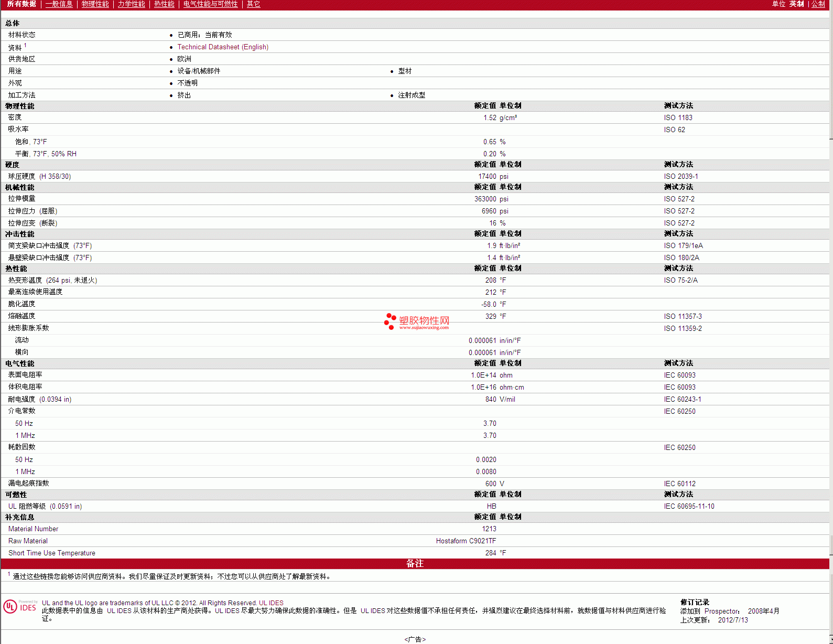Click the vertical scrollbar on right edge

(x=830, y=315)
